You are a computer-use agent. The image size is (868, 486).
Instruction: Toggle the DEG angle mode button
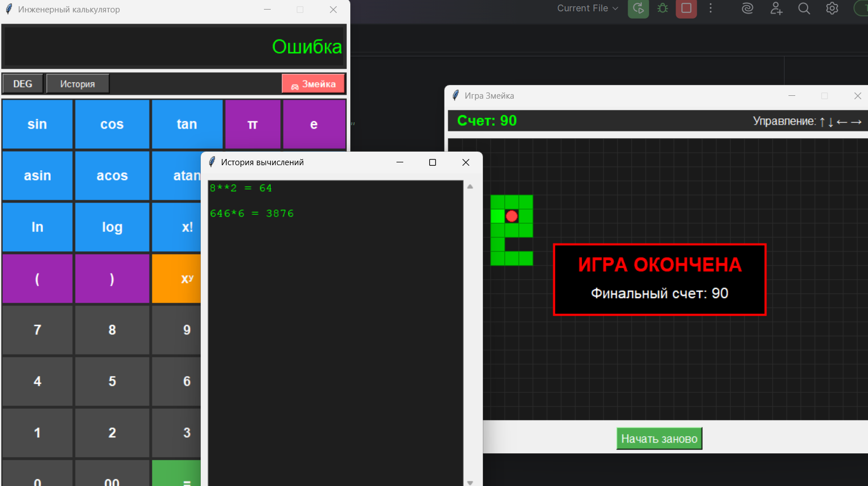pyautogui.click(x=23, y=84)
